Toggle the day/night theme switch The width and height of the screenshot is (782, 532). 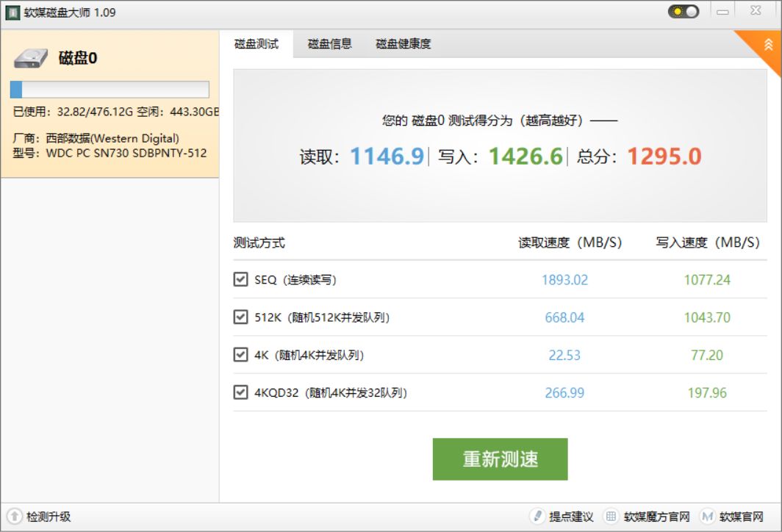682,11
